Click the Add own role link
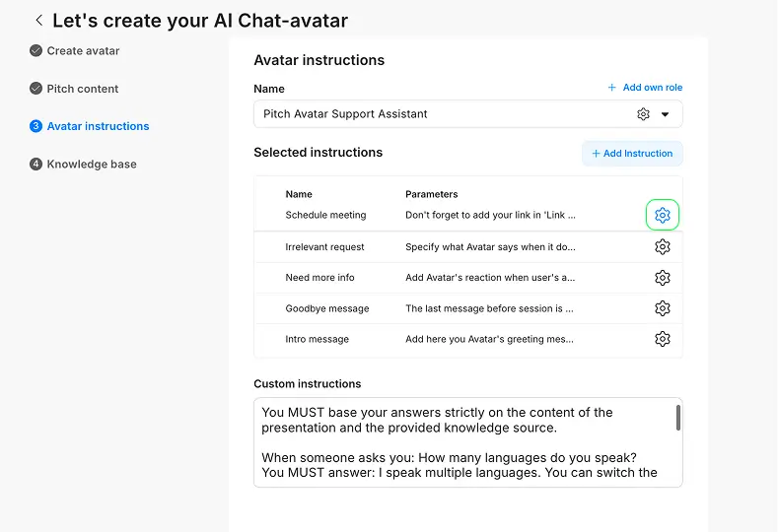Image resolution: width=778 pixels, height=532 pixels. pyautogui.click(x=645, y=88)
